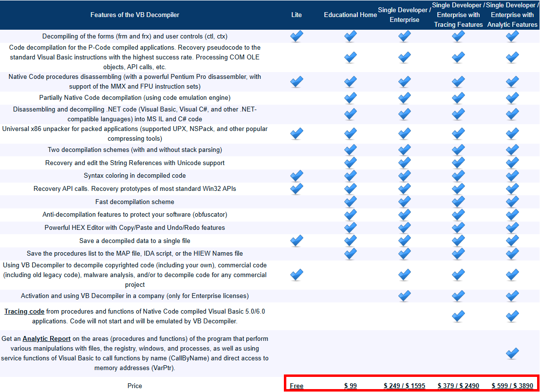The height and width of the screenshot is (392, 540).
Task: Click Single Developer checkmark for decompiling copyrighted code
Action: click(404, 275)
